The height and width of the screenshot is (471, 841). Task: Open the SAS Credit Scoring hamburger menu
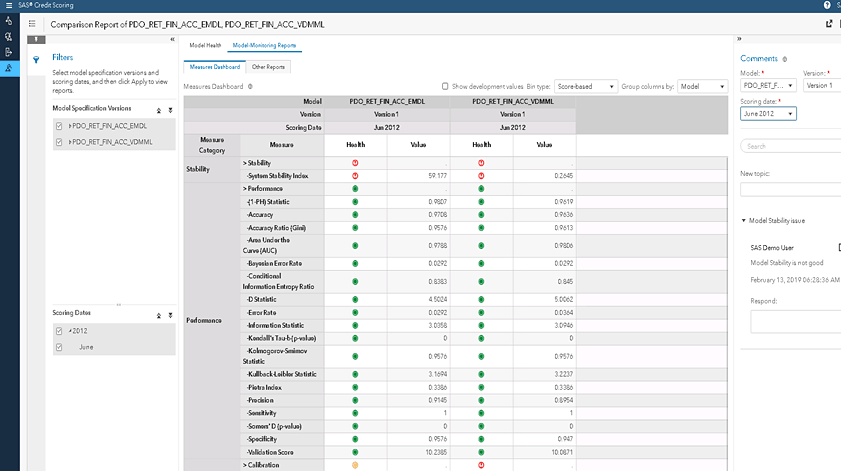coord(9,5)
